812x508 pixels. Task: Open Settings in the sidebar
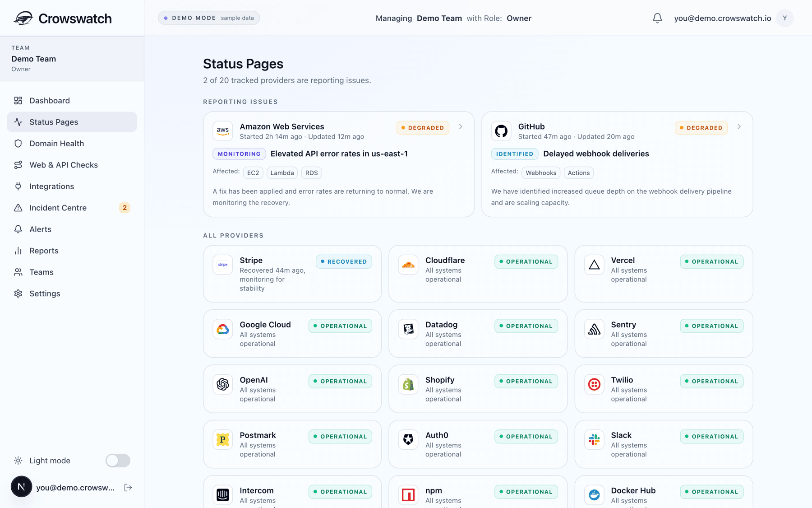pyautogui.click(x=72, y=294)
